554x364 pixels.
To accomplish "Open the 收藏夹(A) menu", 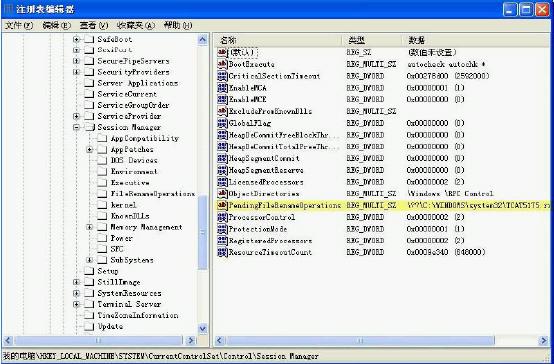I will [x=136, y=25].
